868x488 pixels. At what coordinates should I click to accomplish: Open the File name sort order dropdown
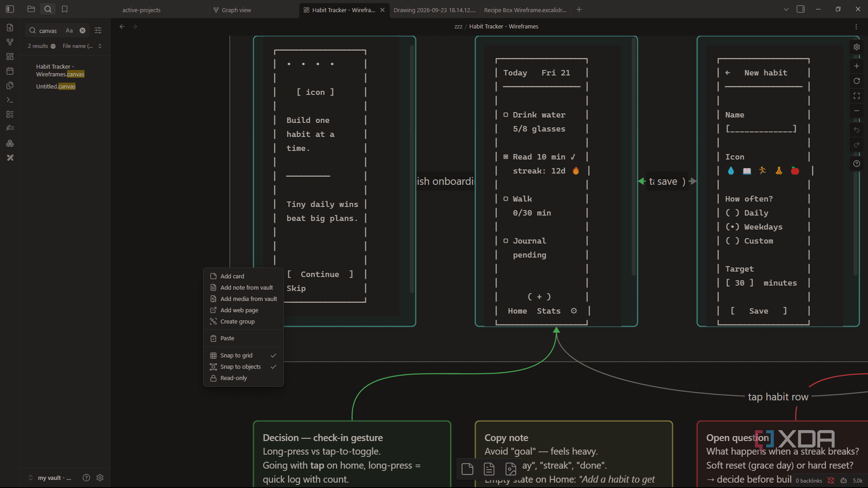(x=82, y=46)
